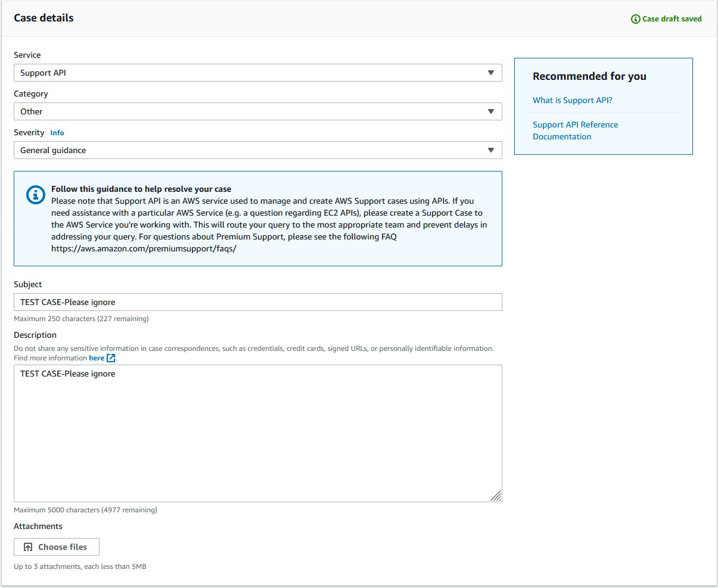Open the Severity dropdown showing General guidance
The height and width of the screenshot is (588, 718).
[x=257, y=150]
